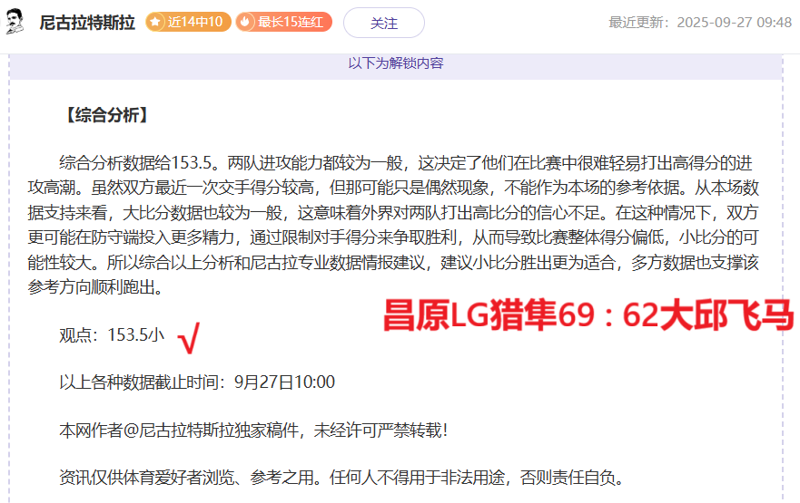
Task: Click the red check mark icon
Action: point(187,340)
